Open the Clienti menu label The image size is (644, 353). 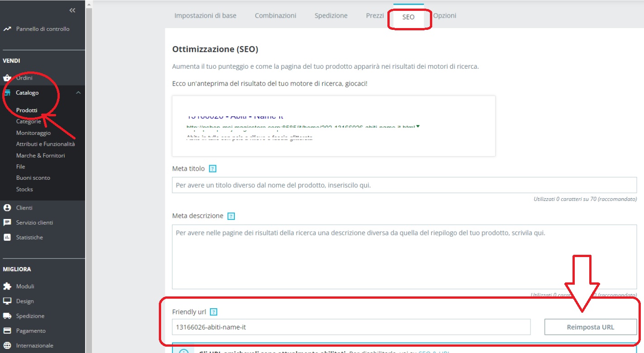pos(24,208)
